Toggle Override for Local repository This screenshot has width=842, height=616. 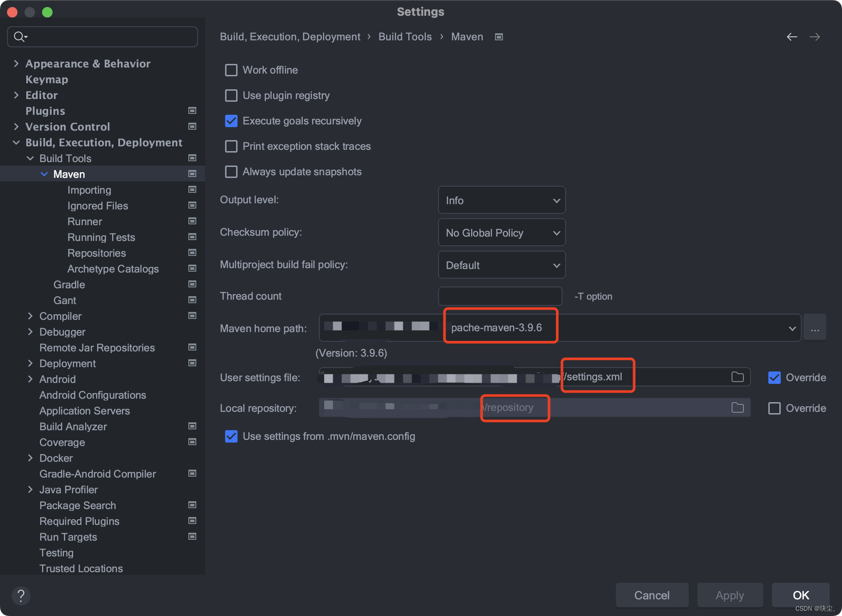click(774, 408)
